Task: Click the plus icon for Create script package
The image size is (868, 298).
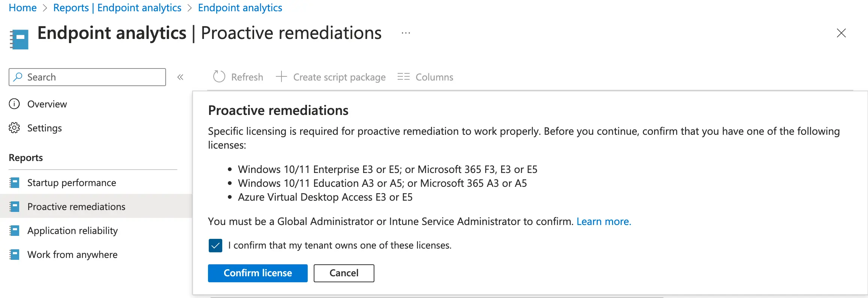Action: [x=281, y=77]
